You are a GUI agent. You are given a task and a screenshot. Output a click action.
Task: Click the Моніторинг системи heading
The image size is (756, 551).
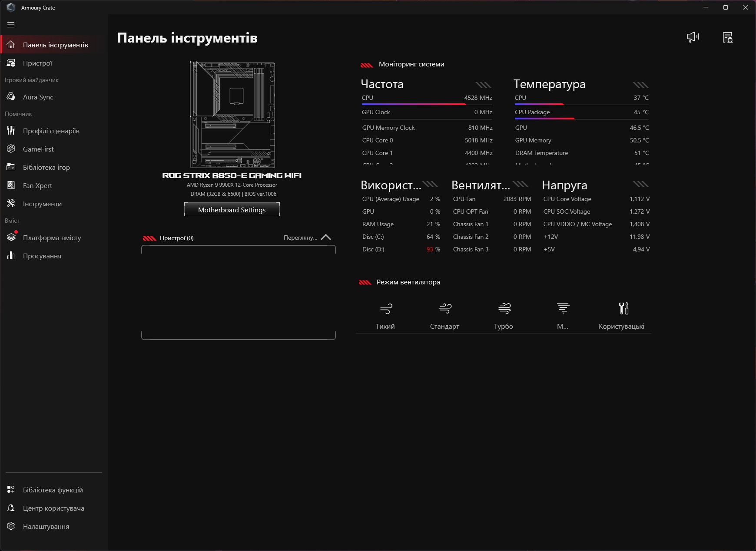[411, 64]
